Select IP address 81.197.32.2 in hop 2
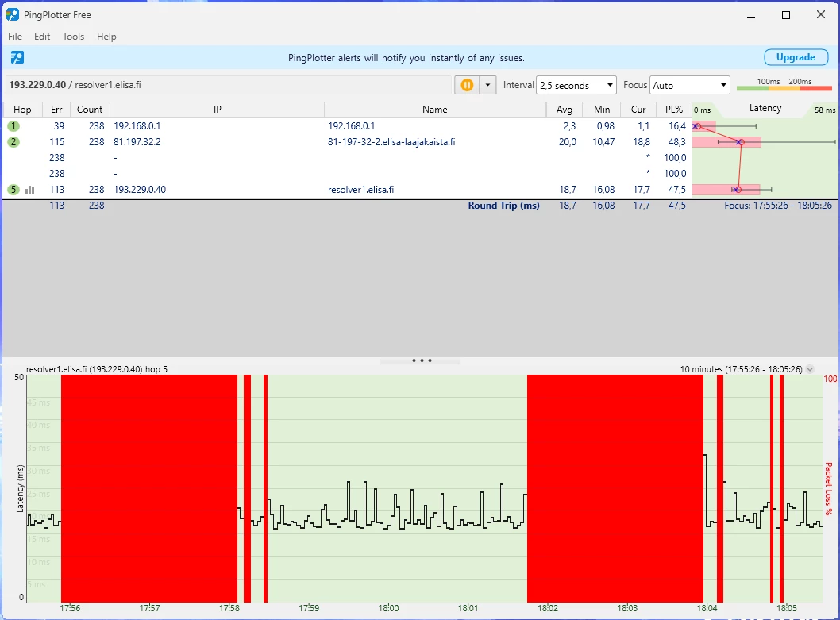840x620 pixels. (x=137, y=142)
